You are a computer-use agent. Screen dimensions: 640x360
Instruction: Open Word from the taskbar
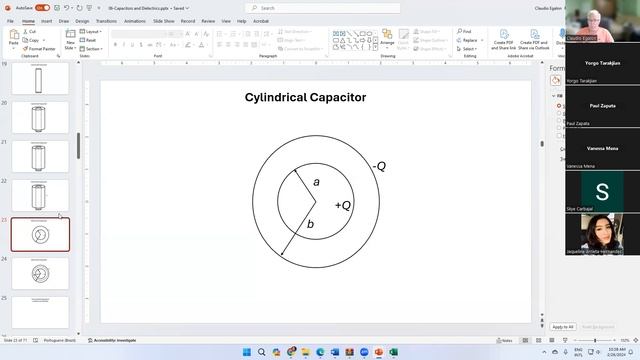335,352
